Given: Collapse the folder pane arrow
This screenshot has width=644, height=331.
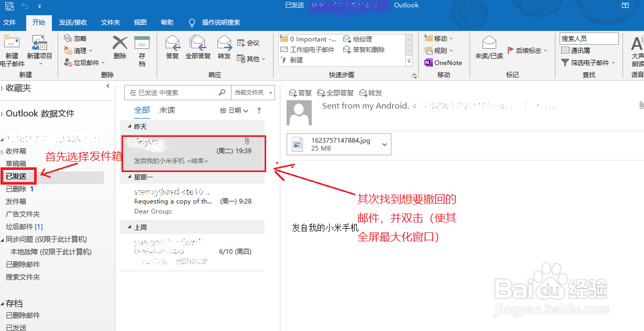Looking at the screenshot, I should pyautogui.click(x=108, y=86).
